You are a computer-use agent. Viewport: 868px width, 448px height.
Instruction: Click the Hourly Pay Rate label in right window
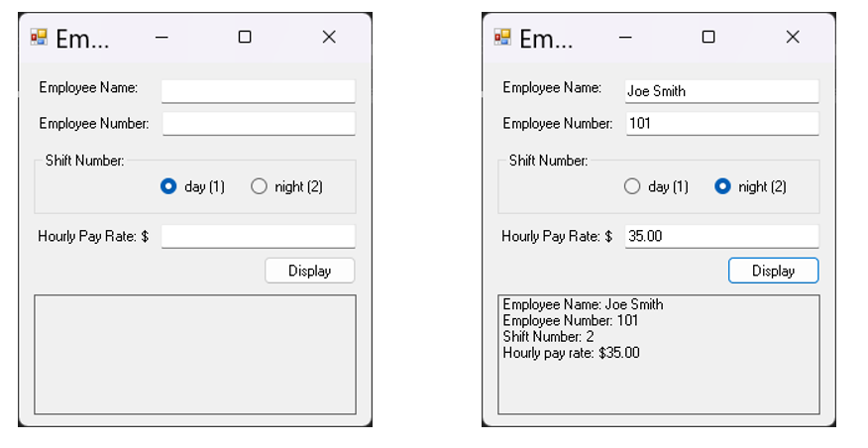point(557,237)
